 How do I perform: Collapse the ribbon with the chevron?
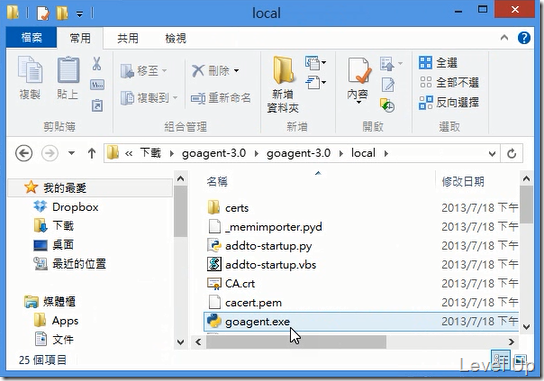pos(504,37)
